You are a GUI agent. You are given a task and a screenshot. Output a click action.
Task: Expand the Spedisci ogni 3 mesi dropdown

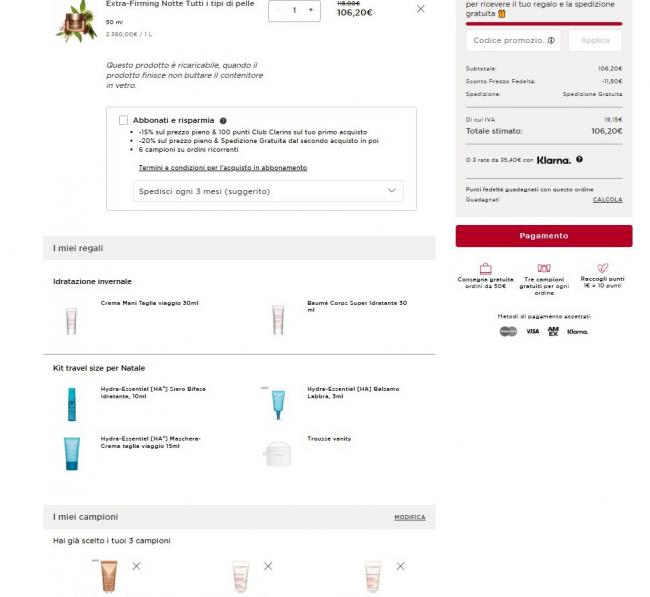click(268, 191)
